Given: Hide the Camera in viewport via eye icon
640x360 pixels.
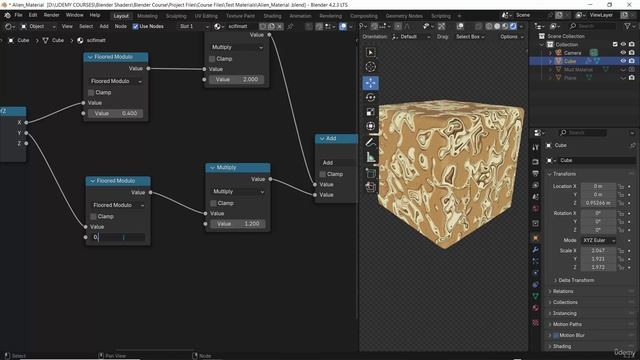Looking at the screenshot, I should click(x=623, y=53).
